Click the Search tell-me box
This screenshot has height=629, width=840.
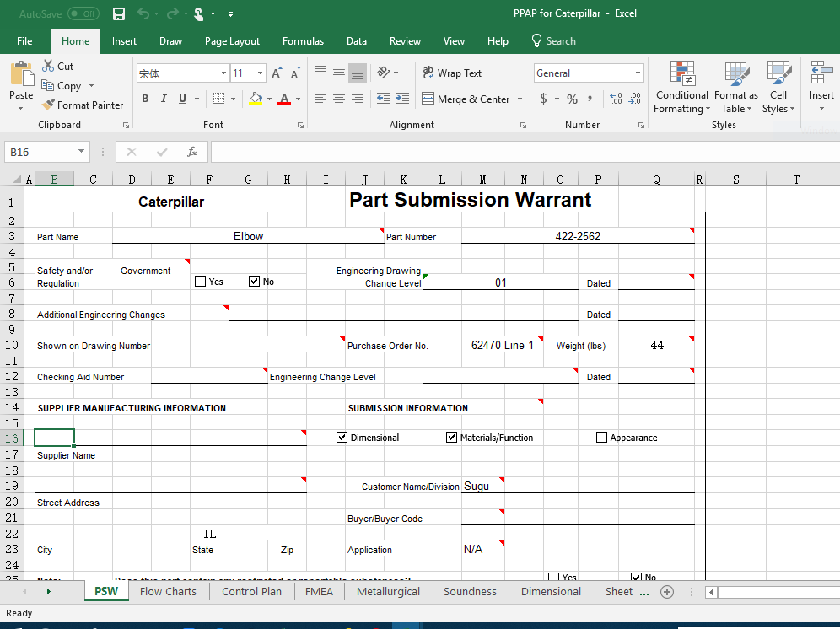[x=553, y=41]
